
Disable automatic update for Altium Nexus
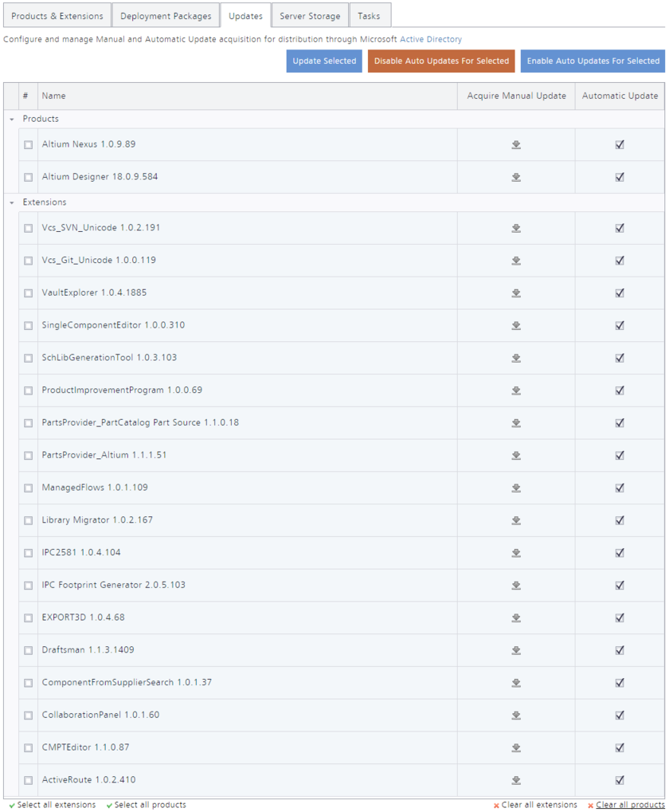620,144
